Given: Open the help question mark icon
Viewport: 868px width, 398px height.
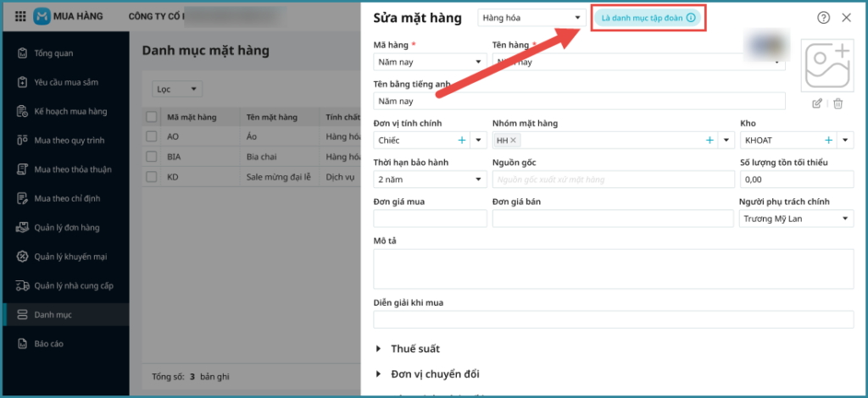Looking at the screenshot, I should click(x=824, y=18).
